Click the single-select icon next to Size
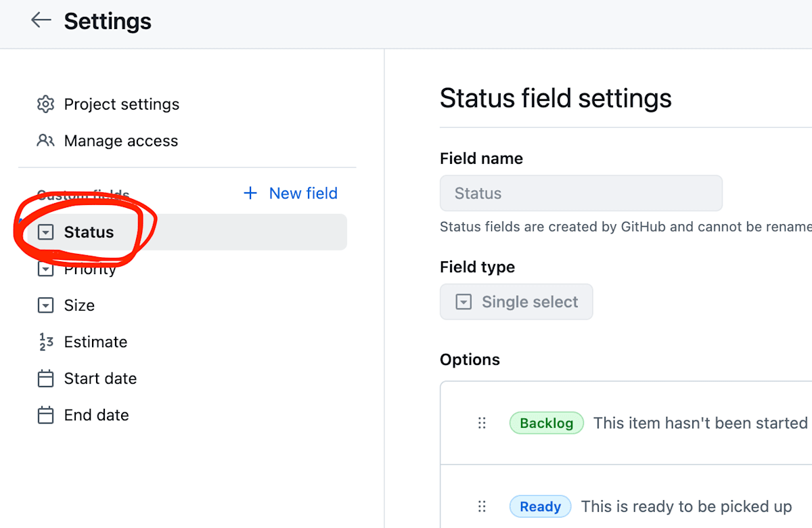 (x=45, y=305)
